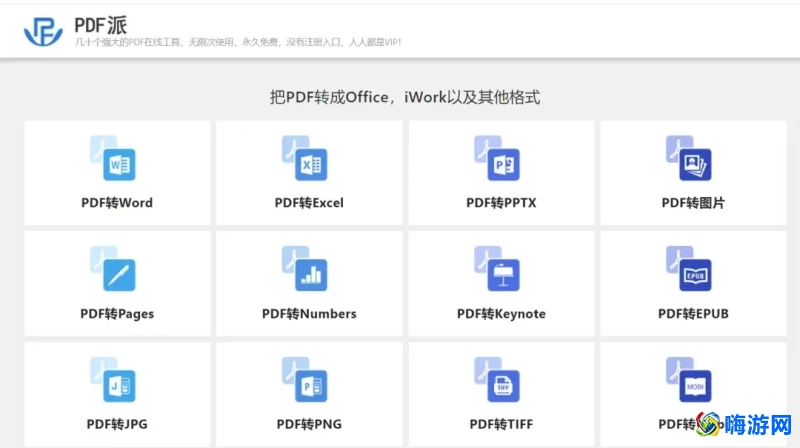Click the PDF转Numbers chart icon
The height and width of the screenshot is (448, 800).
305,269
